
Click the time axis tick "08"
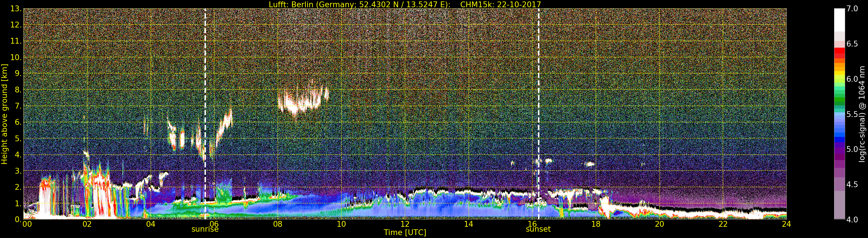click(x=278, y=224)
